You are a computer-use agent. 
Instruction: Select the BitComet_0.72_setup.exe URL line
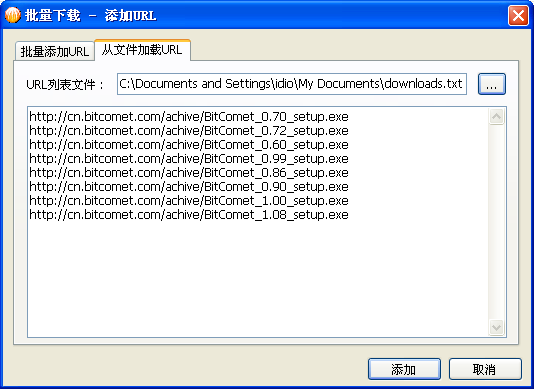[x=189, y=131]
